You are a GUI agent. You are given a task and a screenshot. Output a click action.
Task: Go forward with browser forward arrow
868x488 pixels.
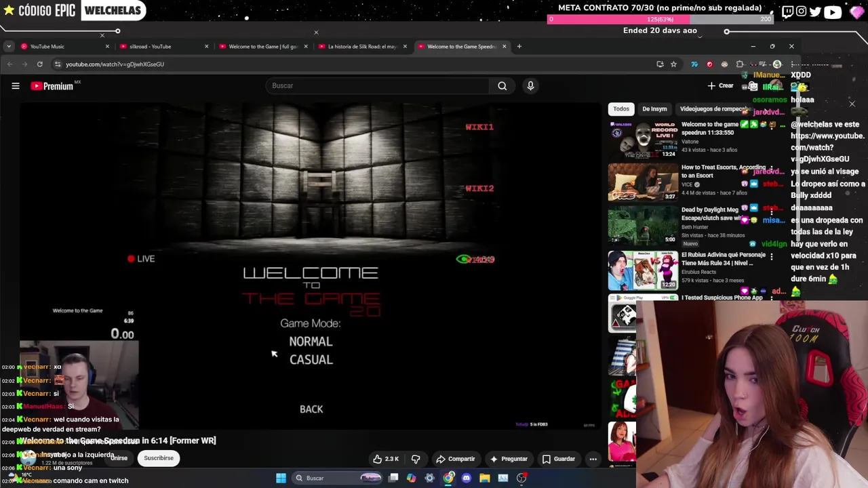24,64
